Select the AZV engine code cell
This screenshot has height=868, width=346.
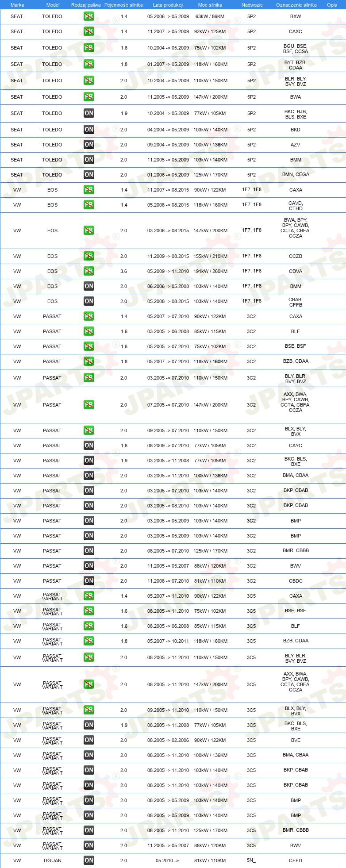tap(296, 145)
